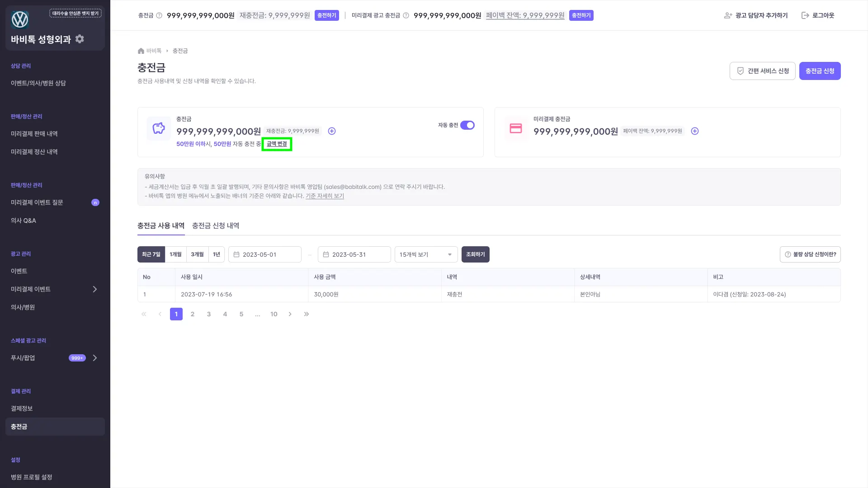Click 광고 담당자 추가하기
The height and width of the screenshot is (488, 868).
coord(756,15)
